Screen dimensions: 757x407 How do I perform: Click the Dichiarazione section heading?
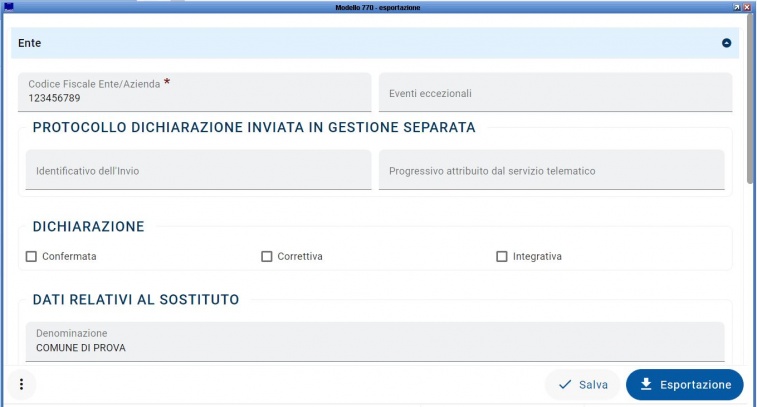point(88,227)
